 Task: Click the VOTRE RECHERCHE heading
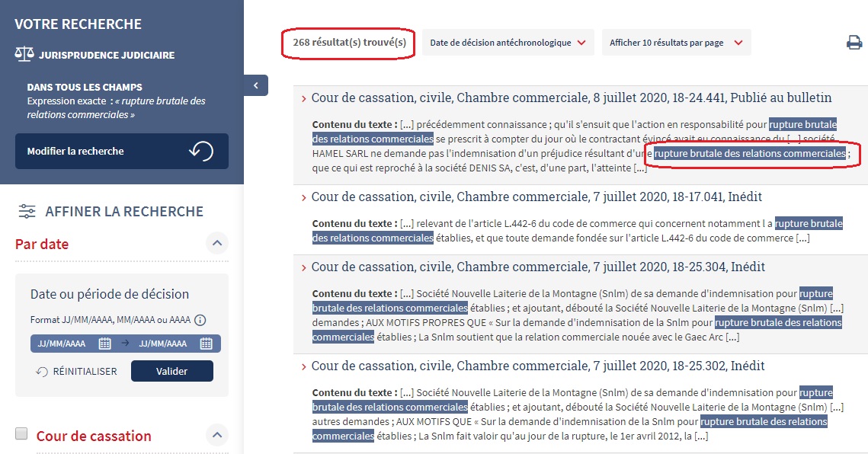78,24
